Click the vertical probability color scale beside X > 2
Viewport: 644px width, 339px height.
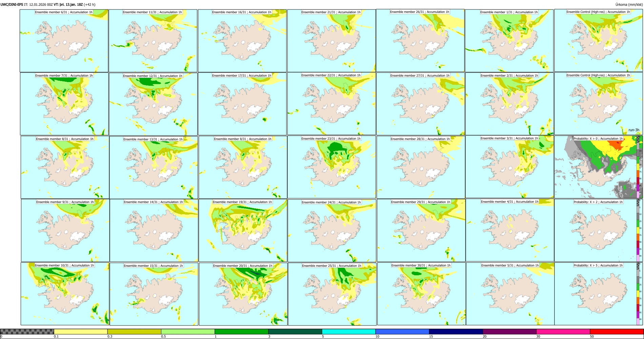[639, 230]
